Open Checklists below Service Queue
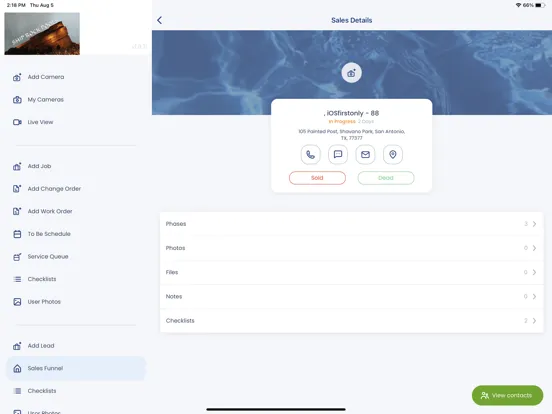Viewport: 552px width, 414px height. pyautogui.click(x=42, y=279)
